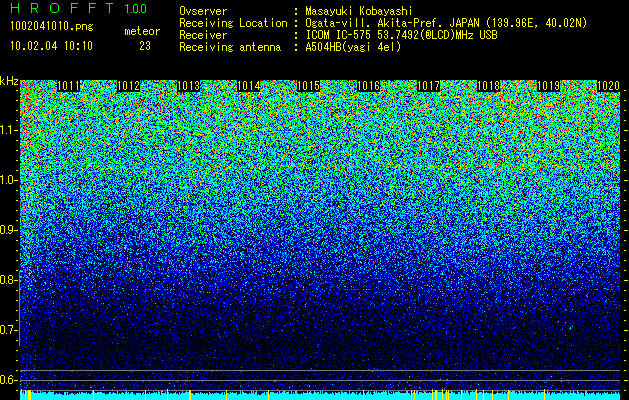629x400 pixels.
Task: Select the 1002041010.png filename text
Action: pyautogui.click(x=52, y=27)
